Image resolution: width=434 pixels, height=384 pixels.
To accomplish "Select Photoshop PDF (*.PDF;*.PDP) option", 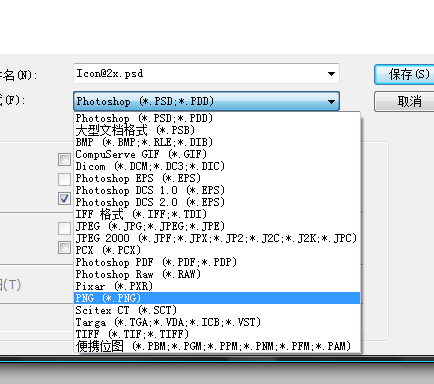I will click(217, 262).
